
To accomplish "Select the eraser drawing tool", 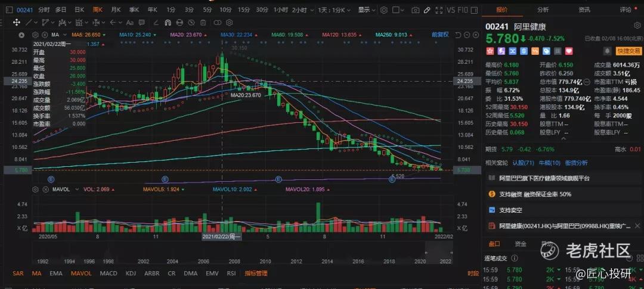I will click(x=156, y=23).
